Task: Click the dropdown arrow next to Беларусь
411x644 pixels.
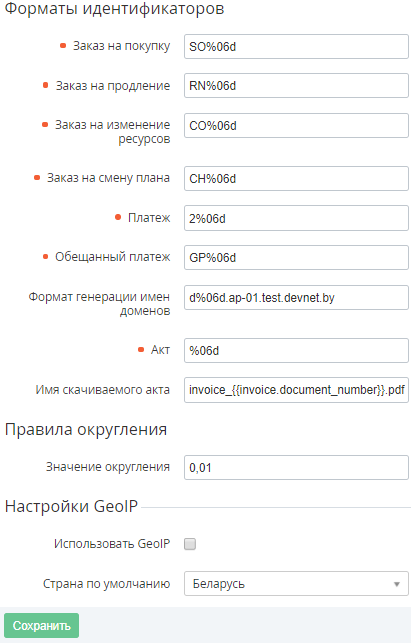Action: coord(397,584)
